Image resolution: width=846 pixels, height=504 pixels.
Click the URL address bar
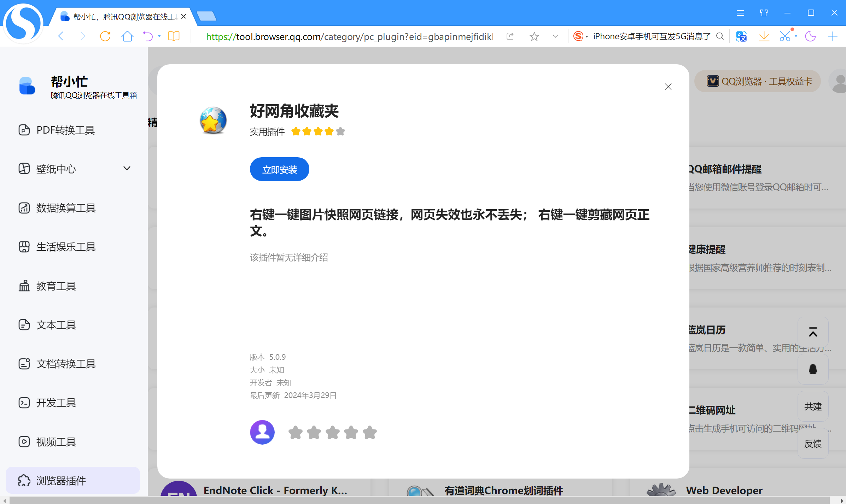tap(350, 36)
